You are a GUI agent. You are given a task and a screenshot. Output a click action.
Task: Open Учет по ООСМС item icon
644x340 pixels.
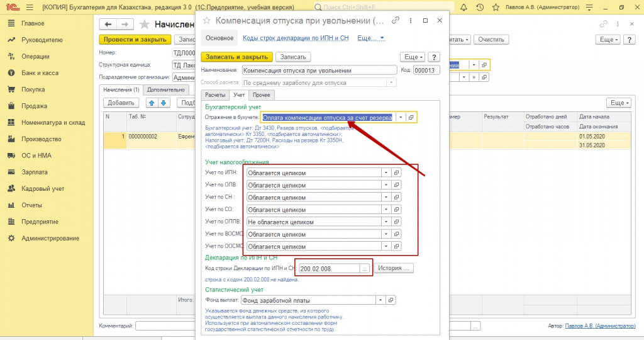[x=396, y=246]
